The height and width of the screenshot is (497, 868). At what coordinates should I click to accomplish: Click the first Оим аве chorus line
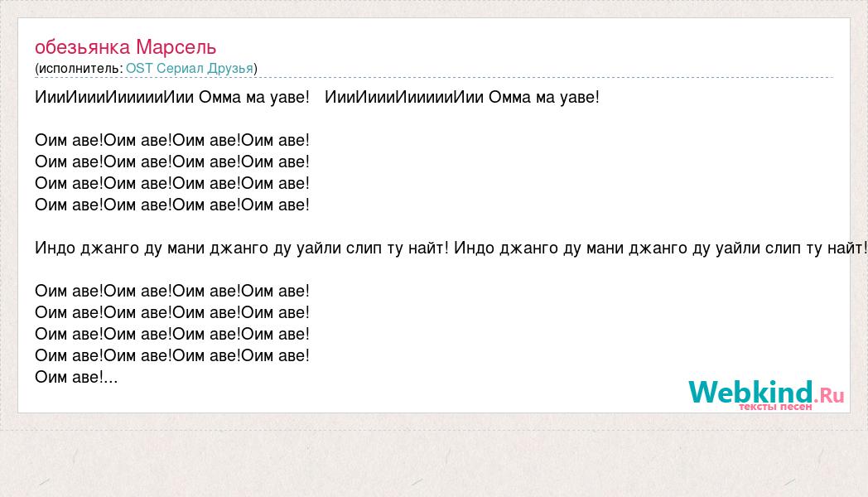coord(172,141)
